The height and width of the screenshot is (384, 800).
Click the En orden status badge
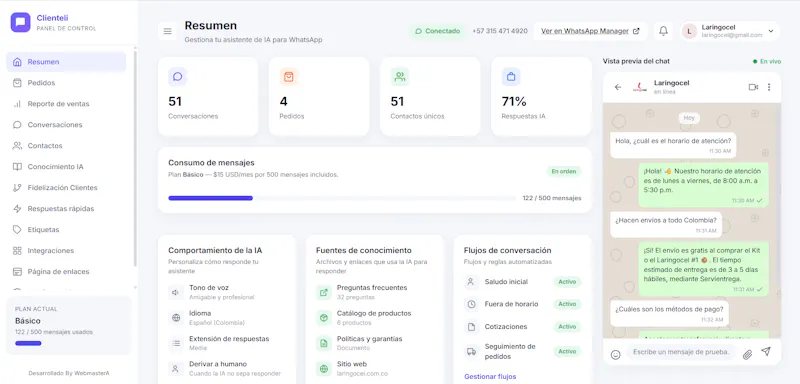point(564,171)
